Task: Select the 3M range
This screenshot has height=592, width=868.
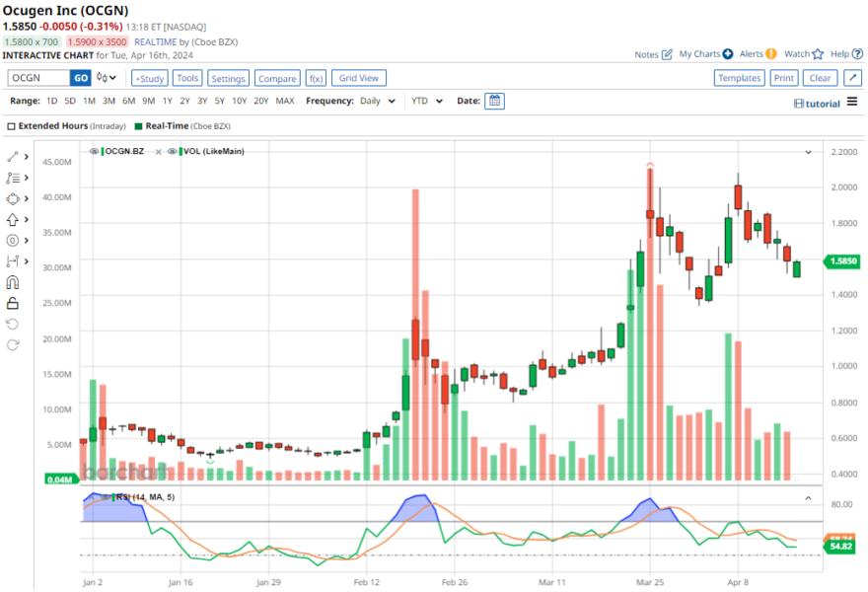Action: pos(109,101)
